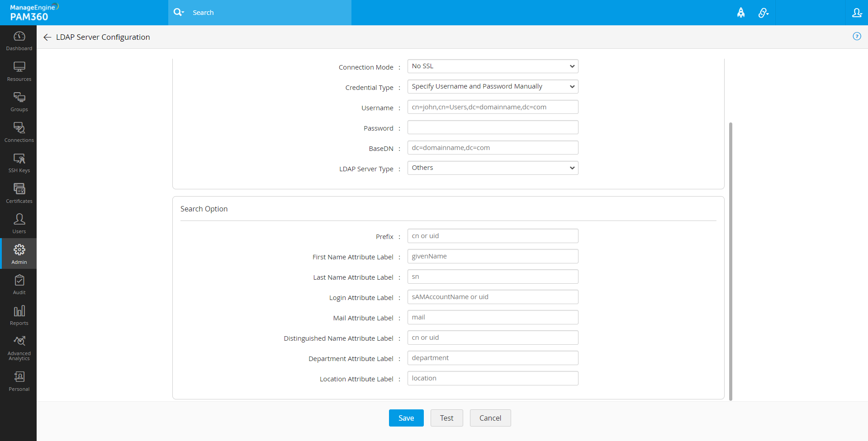Focus the BaseDN input field
The image size is (868, 441).
pos(493,148)
